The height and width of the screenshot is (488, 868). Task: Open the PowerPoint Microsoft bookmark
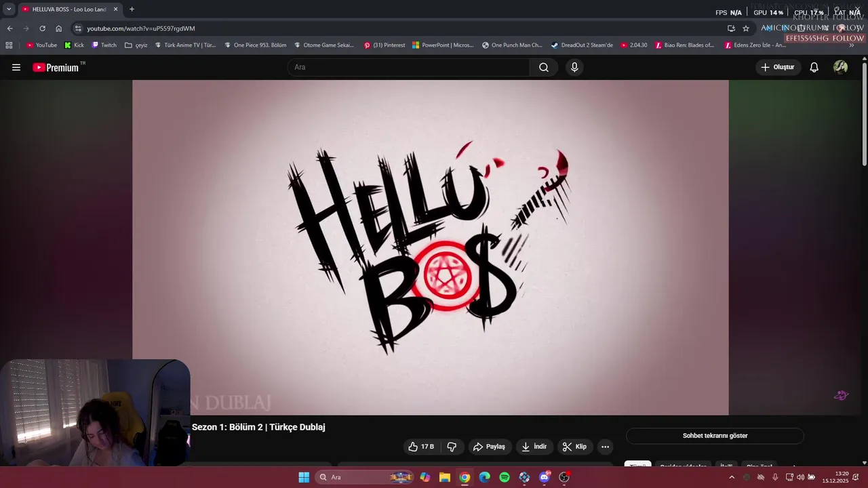(x=443, y=45)
